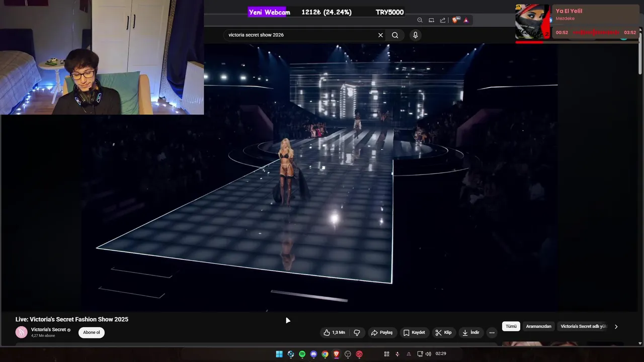Click the share page icon in address bar
The height and width of the screenshot is (362, 644).
[x=443, y=20]
